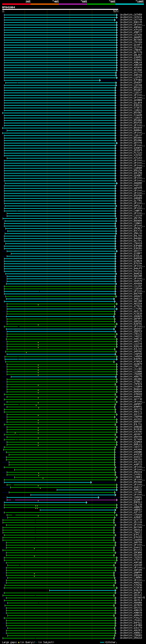
Task: Open hit UniRef100_A9PAG0
Action: click(131, 27)
